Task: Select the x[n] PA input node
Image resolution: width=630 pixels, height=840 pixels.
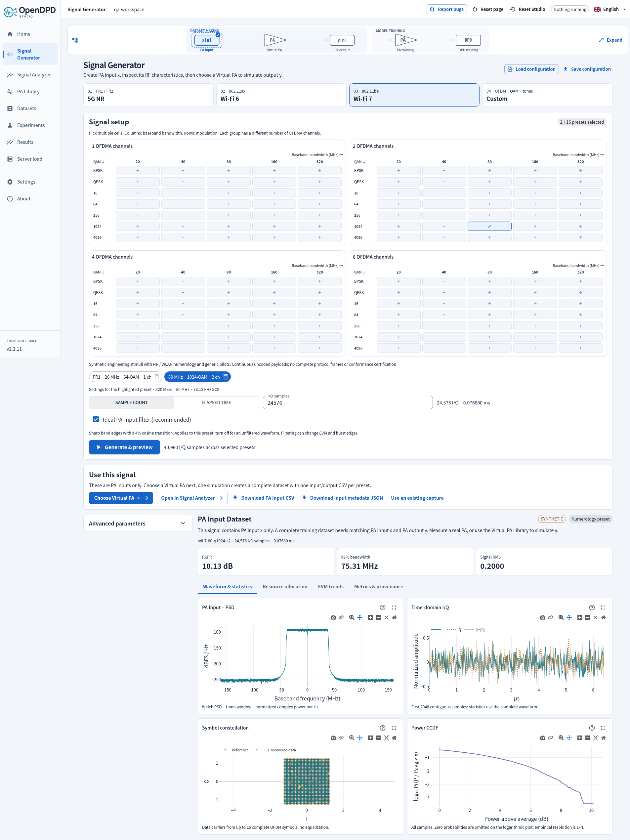Action: [x=207, y=40]
